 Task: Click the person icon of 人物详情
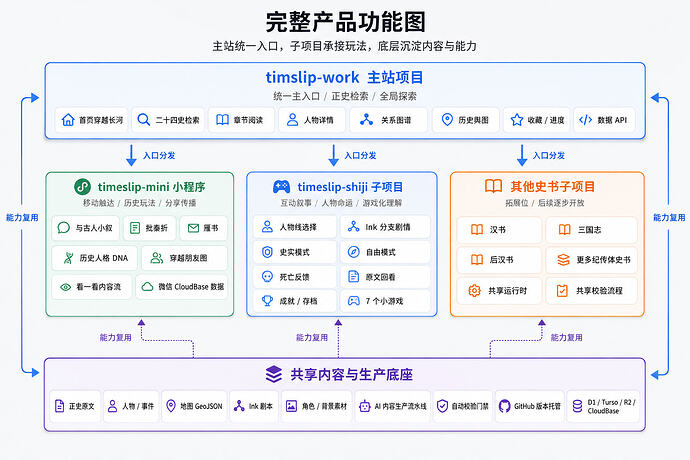coord(292,120)
